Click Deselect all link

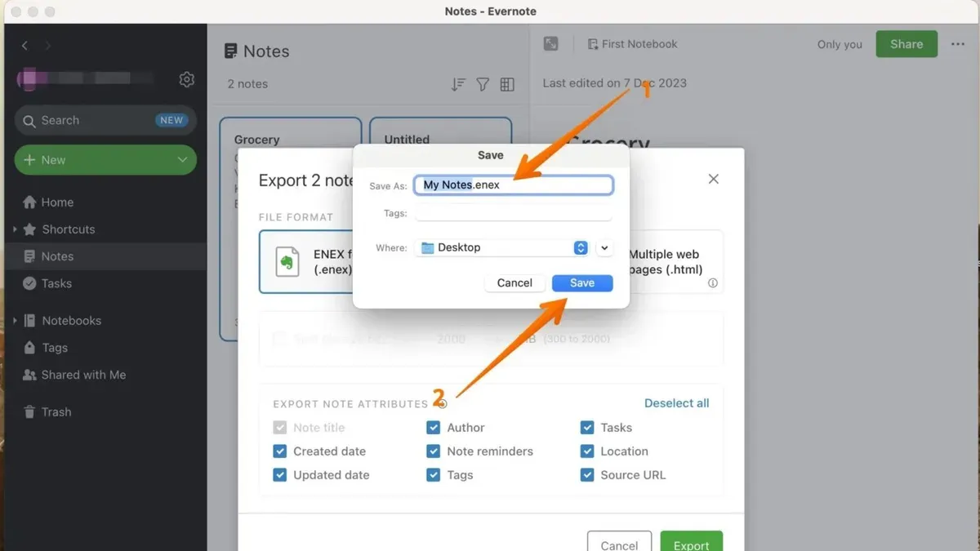[677, 403]
